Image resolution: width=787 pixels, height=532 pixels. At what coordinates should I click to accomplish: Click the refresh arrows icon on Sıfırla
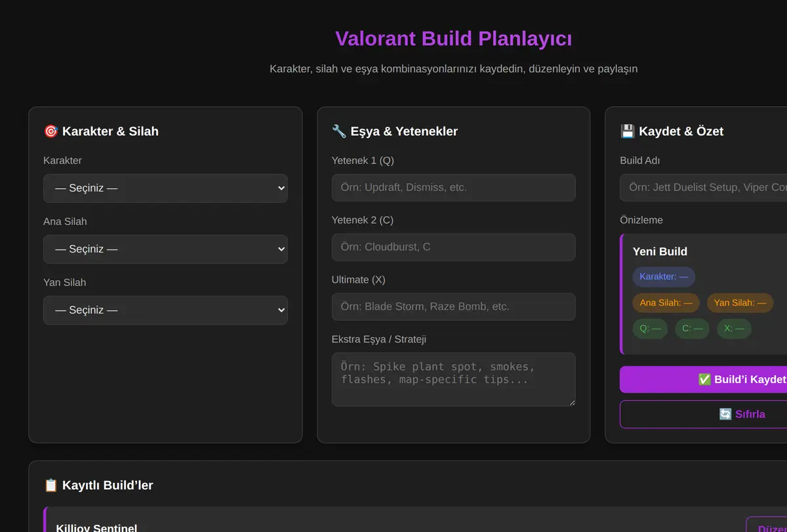point(725,415)
